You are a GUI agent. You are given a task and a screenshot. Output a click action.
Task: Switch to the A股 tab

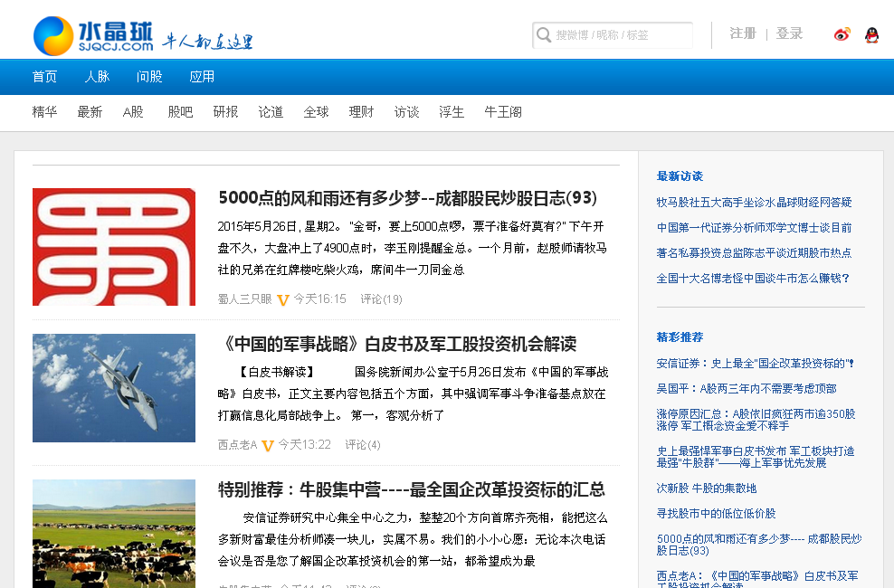point(133,112)
